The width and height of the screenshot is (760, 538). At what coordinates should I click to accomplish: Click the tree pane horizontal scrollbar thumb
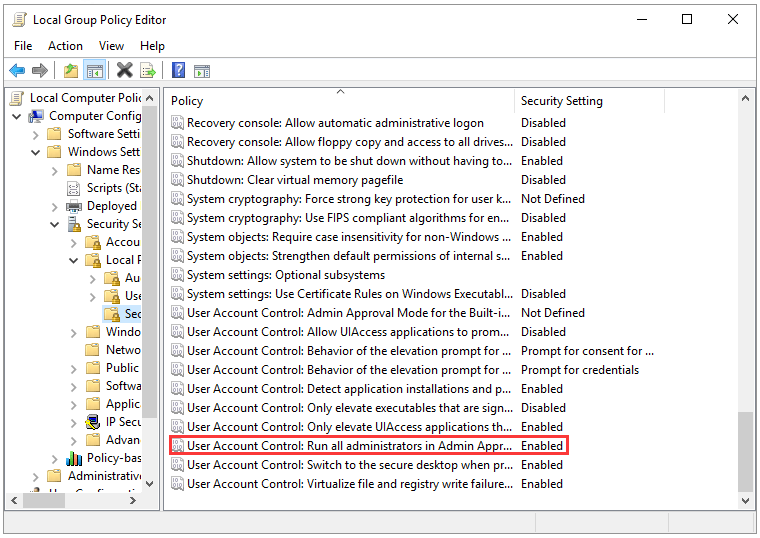tap(44, 501)
